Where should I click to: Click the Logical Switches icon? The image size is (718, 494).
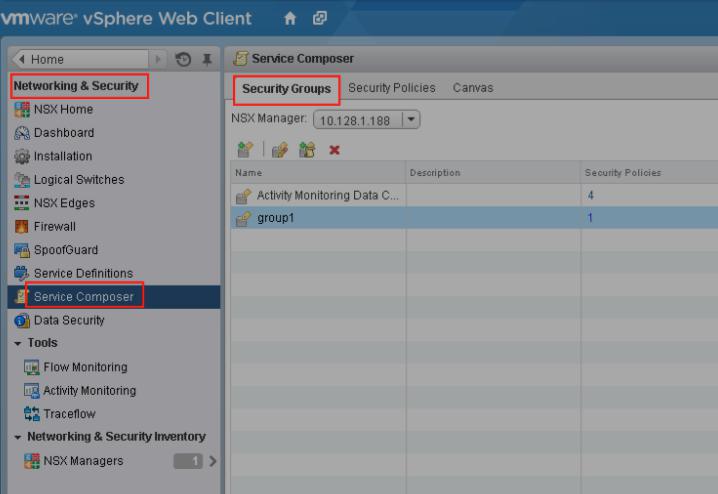[x=22, y=179]
